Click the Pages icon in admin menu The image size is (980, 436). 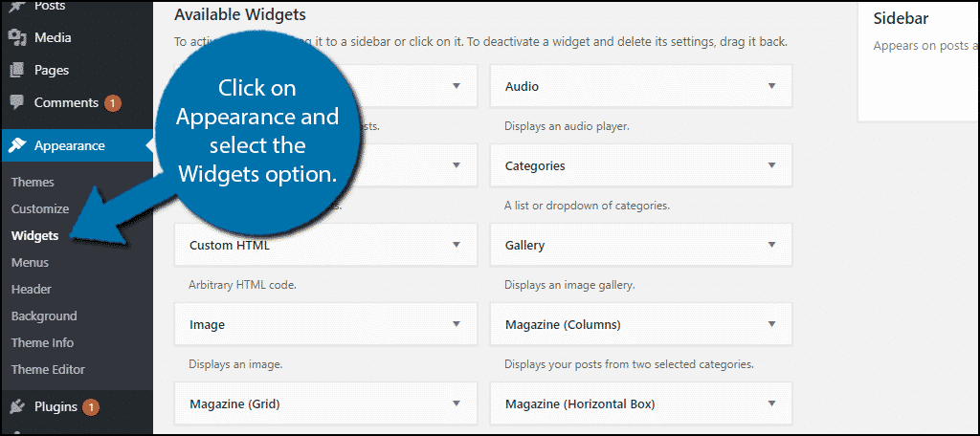click(x=17, y=71)
